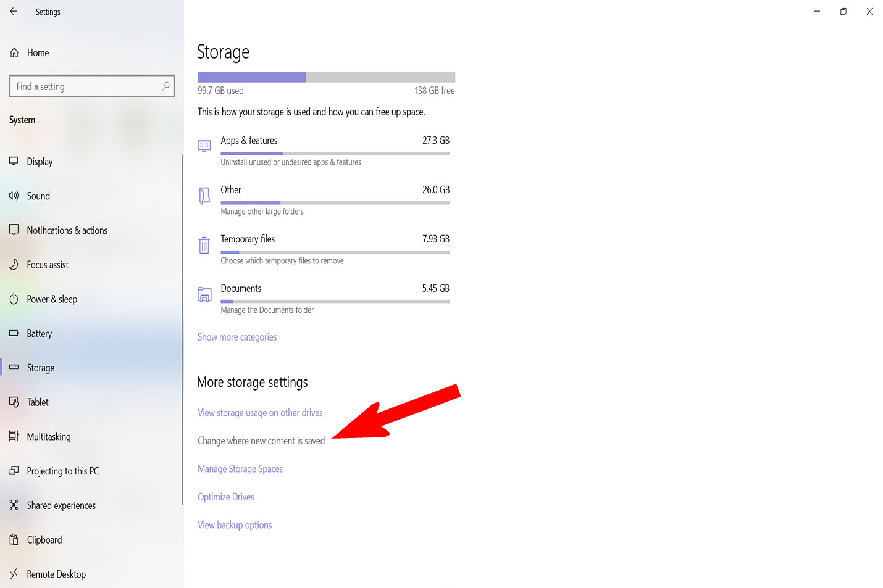Open the Display settings page
Viewport: 883px width, 588px height.
[x=40, y=162]
